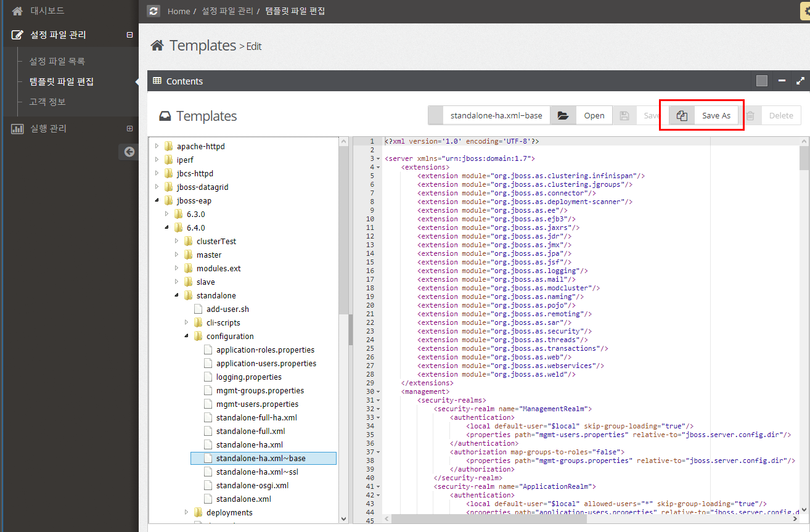Image resolution: width=810 pixels, height=532 pixels.
Task: Click the gray square in Contents header
Action: (762, 81)
